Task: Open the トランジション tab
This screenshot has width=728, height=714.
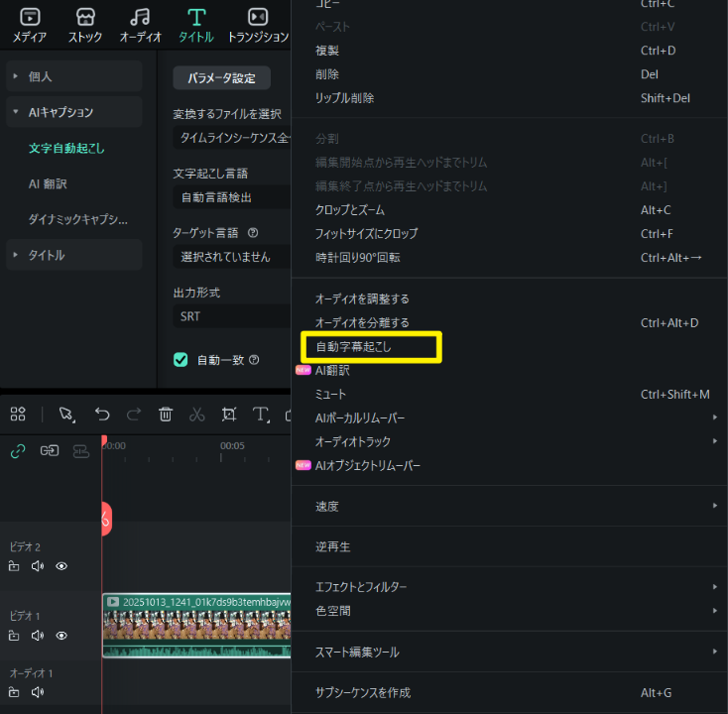Action: pos(258,26)
